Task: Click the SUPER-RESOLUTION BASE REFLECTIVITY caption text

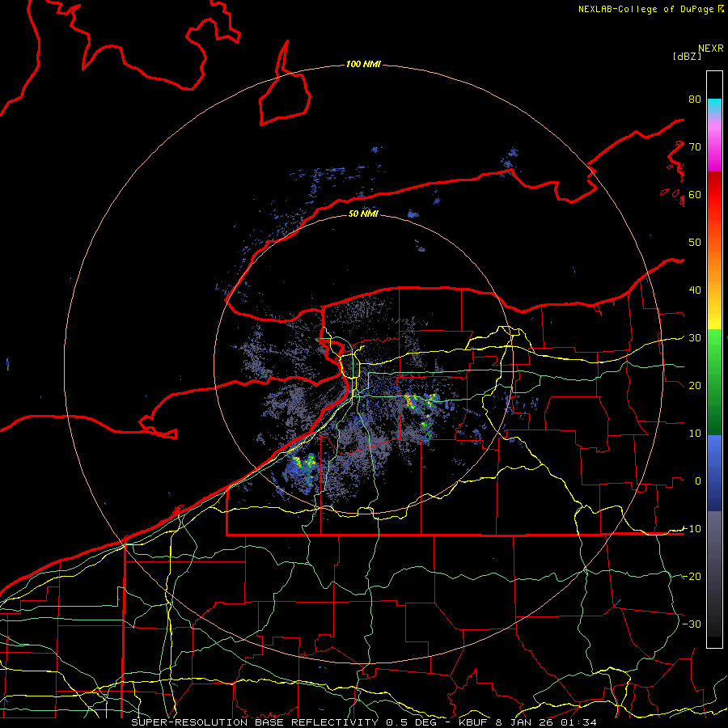Action: [255, 722]
